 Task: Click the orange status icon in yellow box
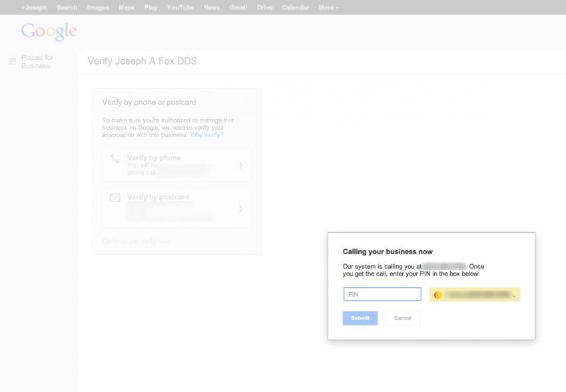coord(438,295)
